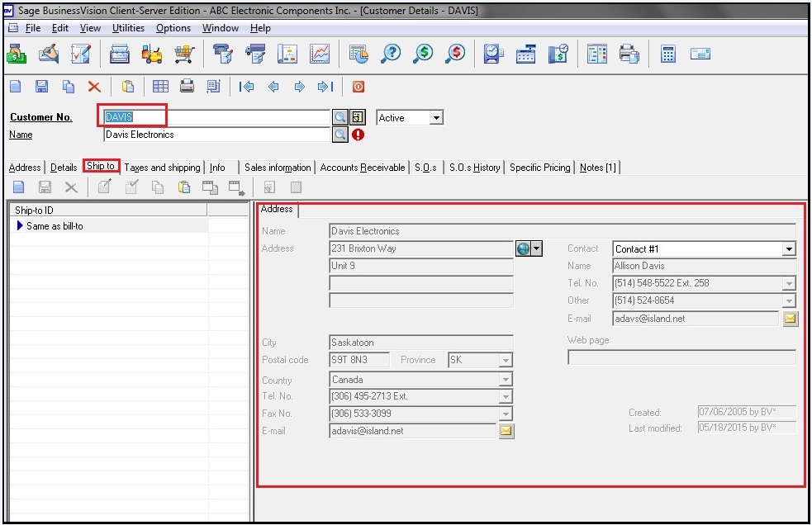Search by name magnifier icon
This screenshot has width=812, height=525.
click(x=340, y=135)
